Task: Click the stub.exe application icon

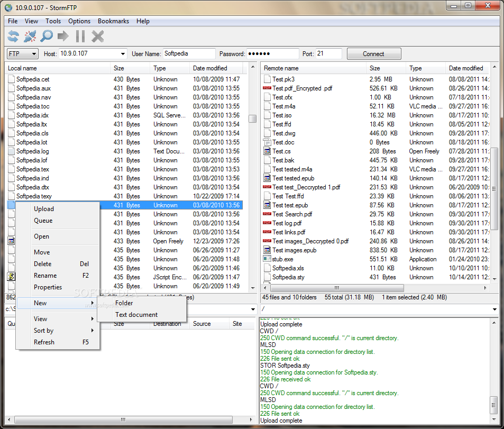Action: [x=267, y=259]
